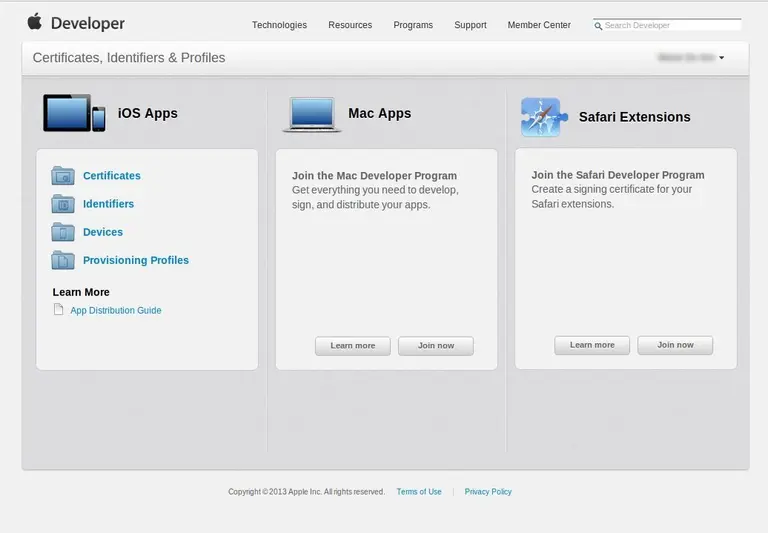This screenshot has height=533, width=768.
Task: Click the search magnifier icon
Action: pos(598,25)
